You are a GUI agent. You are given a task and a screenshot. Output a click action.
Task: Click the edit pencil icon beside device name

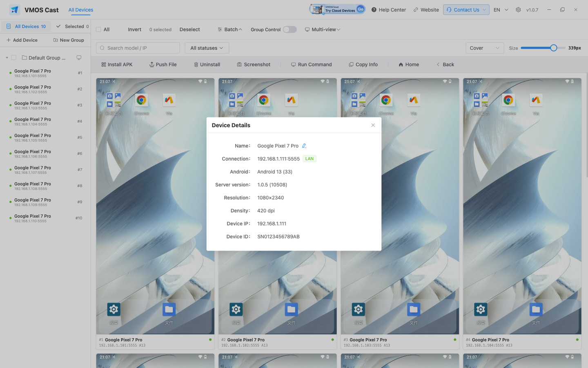(304, 146)
